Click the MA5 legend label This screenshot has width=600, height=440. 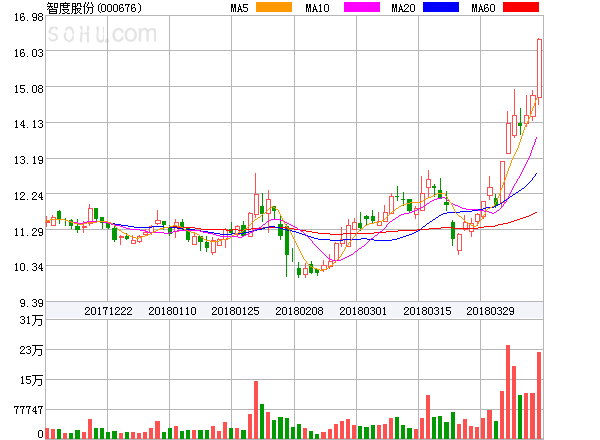239,8
